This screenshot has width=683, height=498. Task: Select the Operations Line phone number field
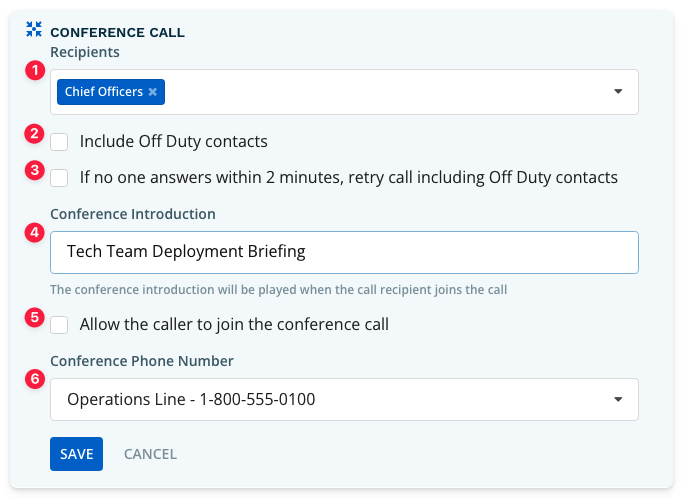click(x=344, y=399)
